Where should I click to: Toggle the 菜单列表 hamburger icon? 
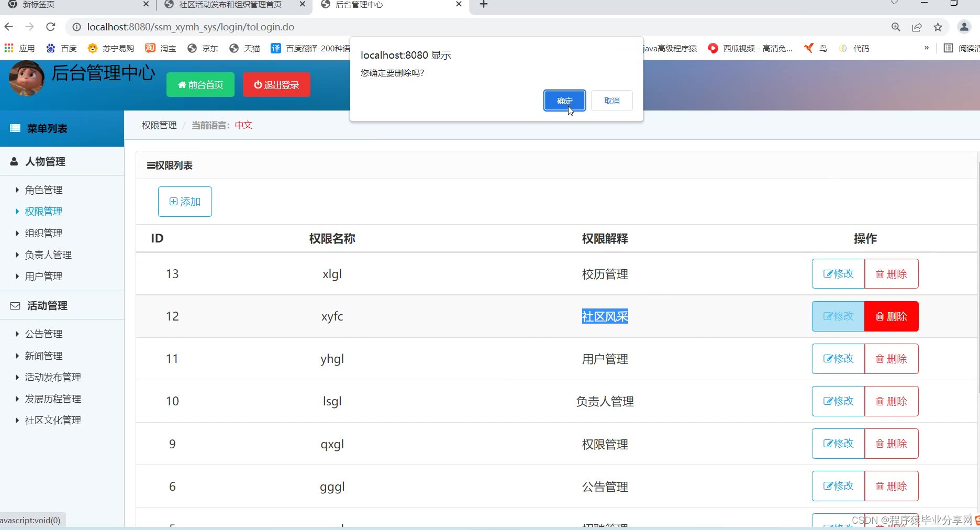point(15,128)
